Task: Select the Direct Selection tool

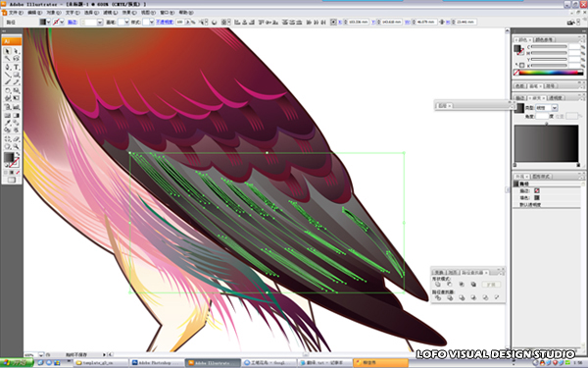Action: [x=16, y=51]
